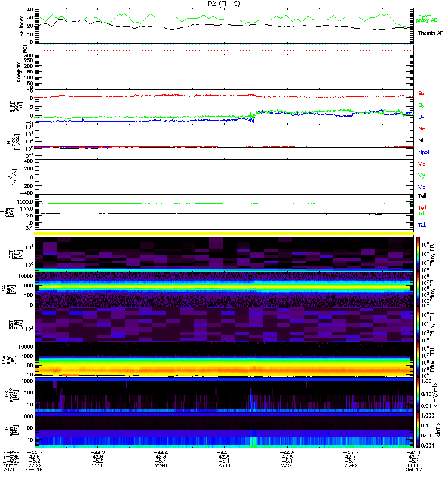Click the 2200 time tick label
The width and height of the screenshot is (448, 478).
click(x=35, y=465)
